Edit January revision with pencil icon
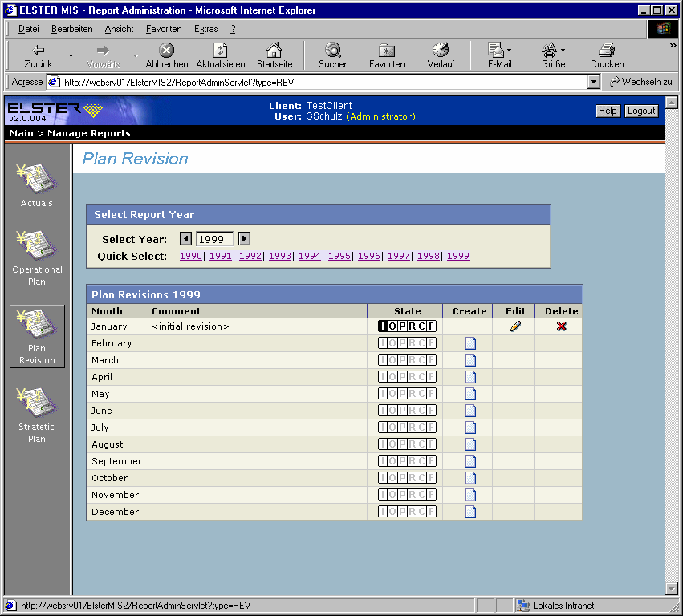Image resolution: width=683 pixels, height=616 pixels. pos(515,326)
